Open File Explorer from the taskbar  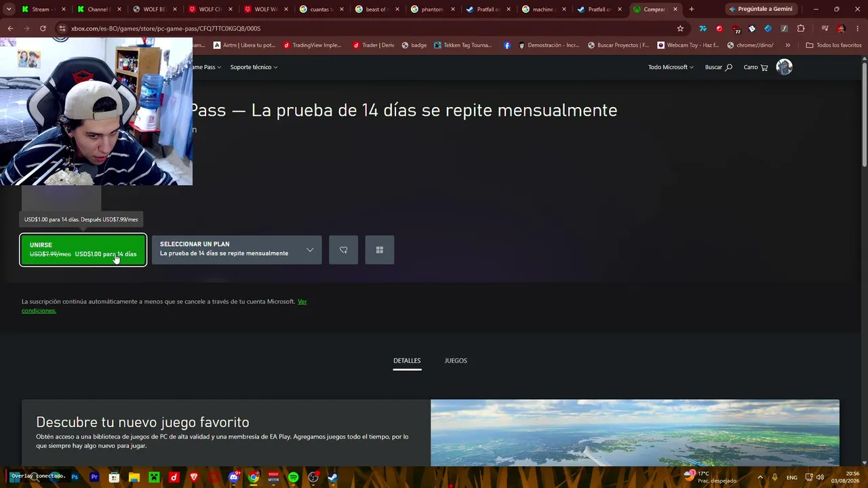coord(134,477)
